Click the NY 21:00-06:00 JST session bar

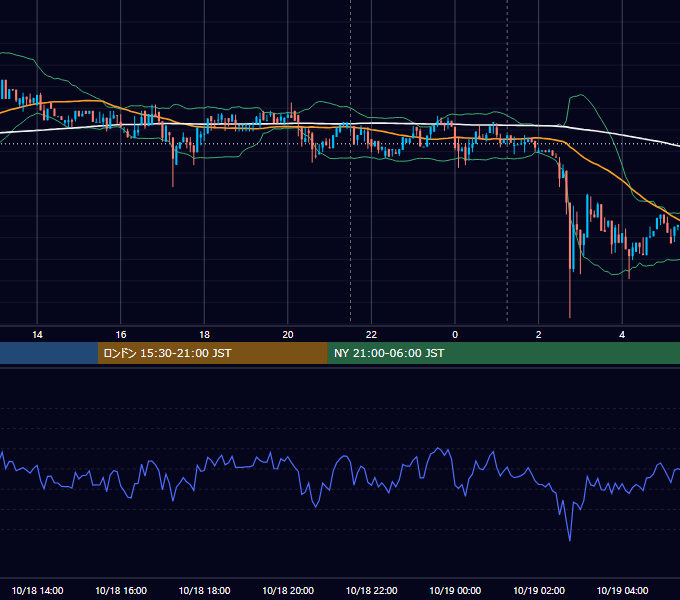click(503, 353)
